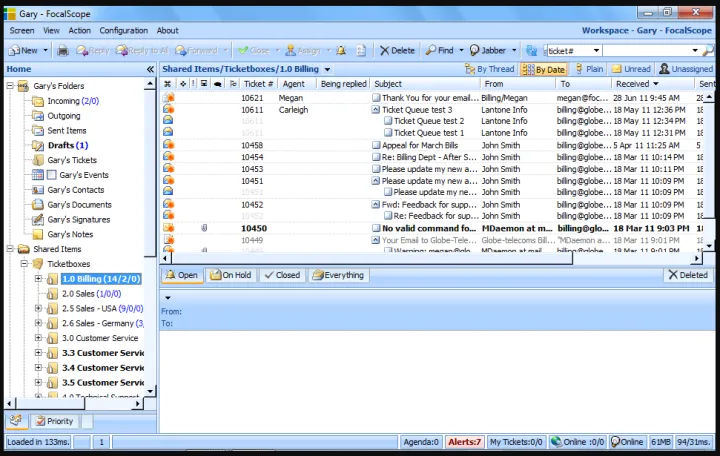
Task: Open the Find dropdown arrow
Action: [x=461, y=51]
